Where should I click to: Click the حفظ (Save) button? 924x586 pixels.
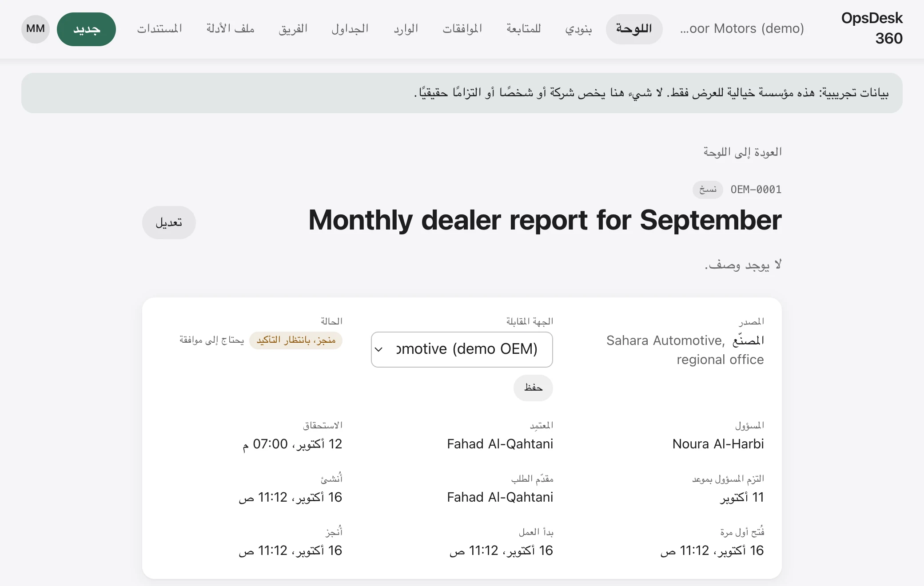coord(533,388)
